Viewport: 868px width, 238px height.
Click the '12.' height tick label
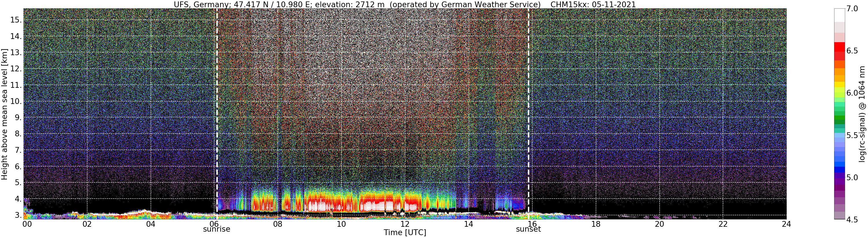pos(16,69)
